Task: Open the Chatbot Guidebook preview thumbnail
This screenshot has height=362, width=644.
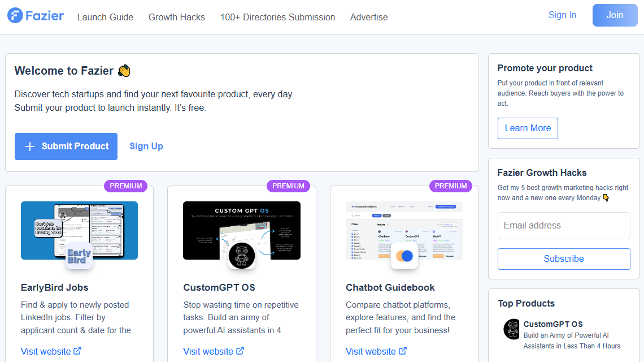Action: (404, 230)
